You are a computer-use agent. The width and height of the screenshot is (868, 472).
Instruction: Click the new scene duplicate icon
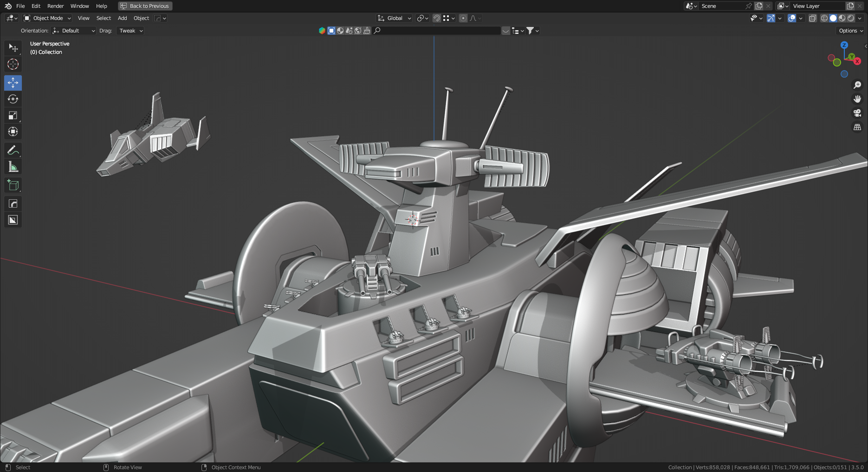759,6
